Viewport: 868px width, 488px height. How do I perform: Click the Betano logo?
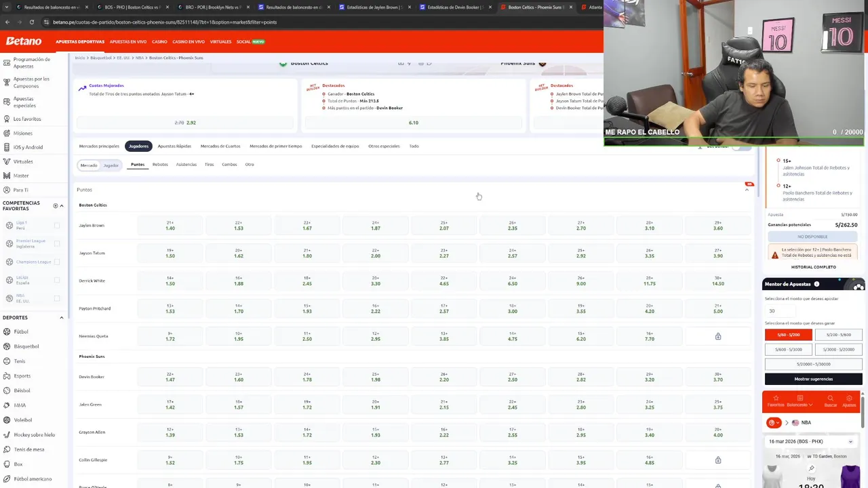point(24,41)
